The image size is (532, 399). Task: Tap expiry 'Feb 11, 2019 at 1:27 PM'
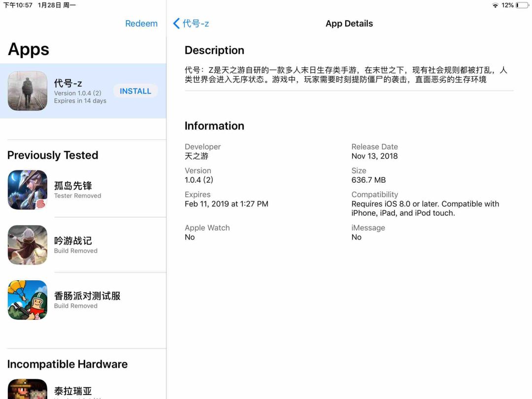point(226,204)
